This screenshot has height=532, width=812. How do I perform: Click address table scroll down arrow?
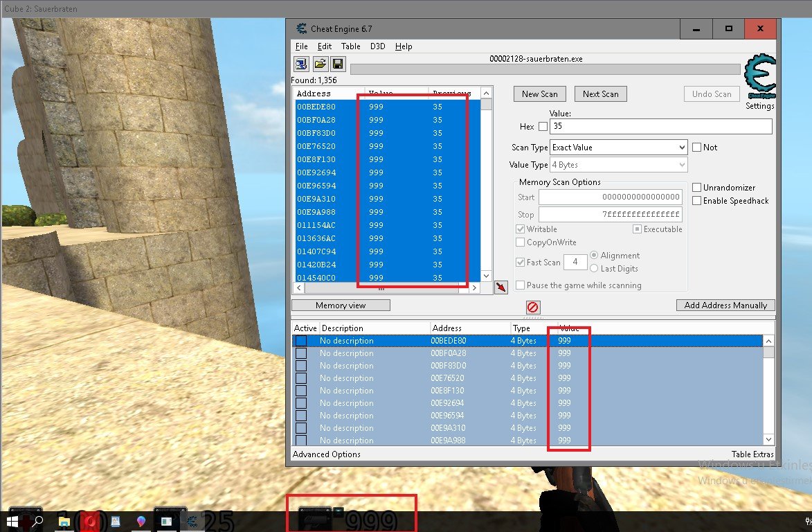click(x=768, y=439)
